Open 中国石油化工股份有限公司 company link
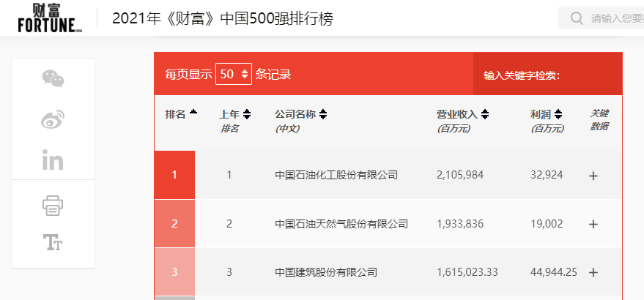This screenshot has height=300, width=644. pos(336,176)
